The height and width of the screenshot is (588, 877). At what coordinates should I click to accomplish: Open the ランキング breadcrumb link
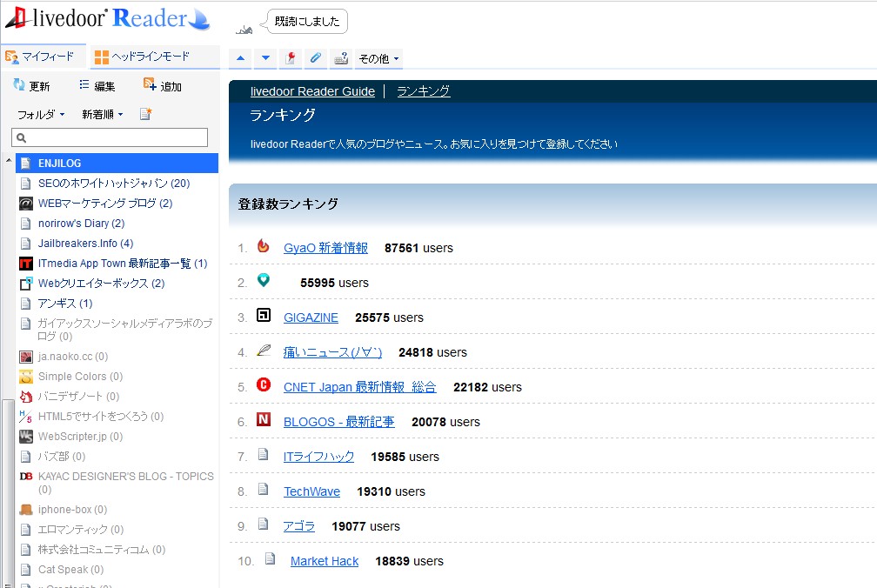[424, 91]
